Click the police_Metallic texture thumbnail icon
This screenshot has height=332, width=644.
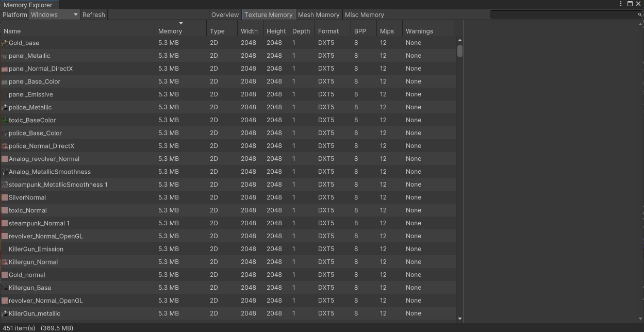(5, 107)
